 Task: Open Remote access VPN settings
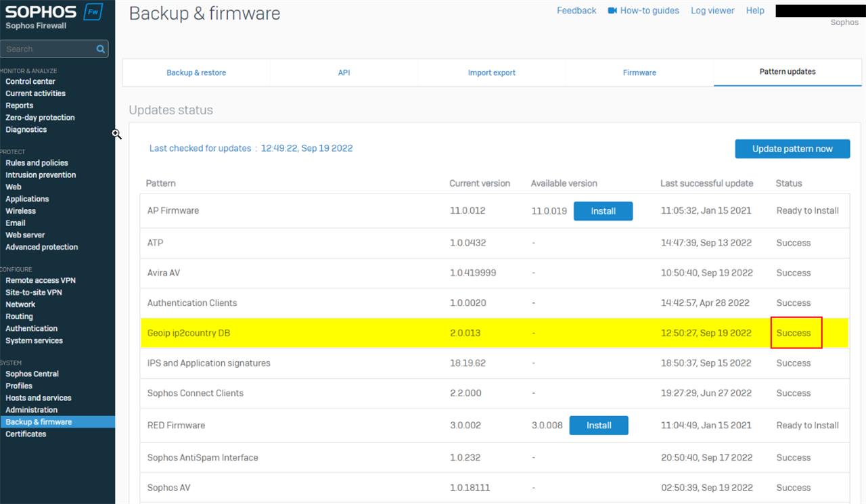click(x=41, y=281)
